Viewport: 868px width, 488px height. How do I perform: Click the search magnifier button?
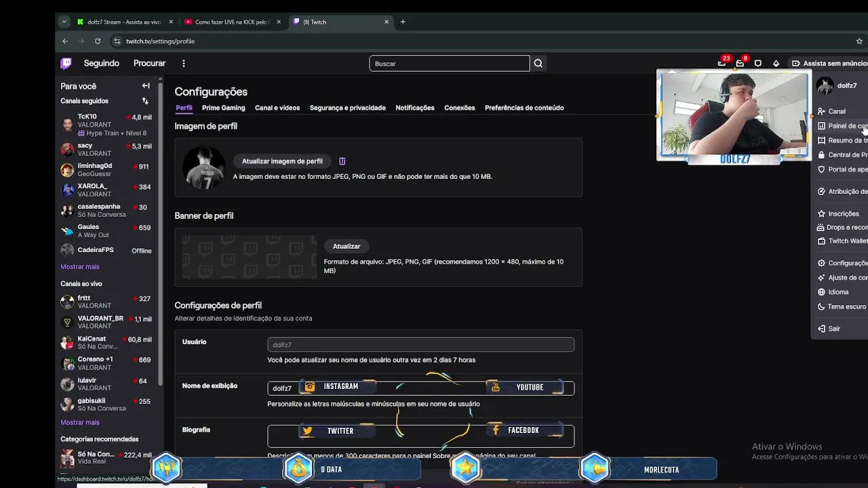(x=538, y=64)
